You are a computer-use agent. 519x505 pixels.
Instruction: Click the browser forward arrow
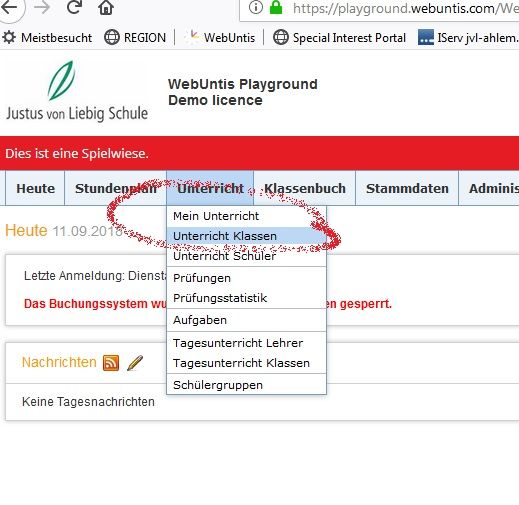point(42,7)
